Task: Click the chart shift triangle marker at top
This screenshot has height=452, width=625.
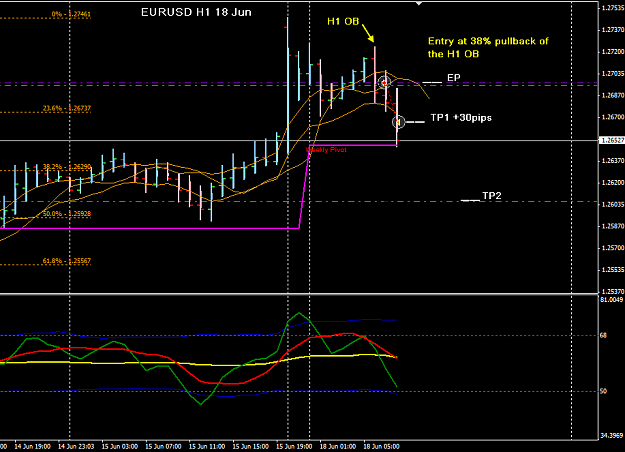Action: click(419, 3)
